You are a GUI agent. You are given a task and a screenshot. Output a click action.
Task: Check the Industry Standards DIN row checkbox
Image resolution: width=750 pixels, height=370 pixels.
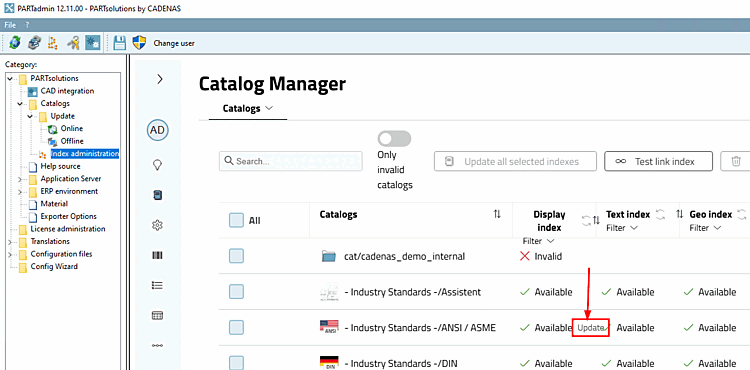236,363
